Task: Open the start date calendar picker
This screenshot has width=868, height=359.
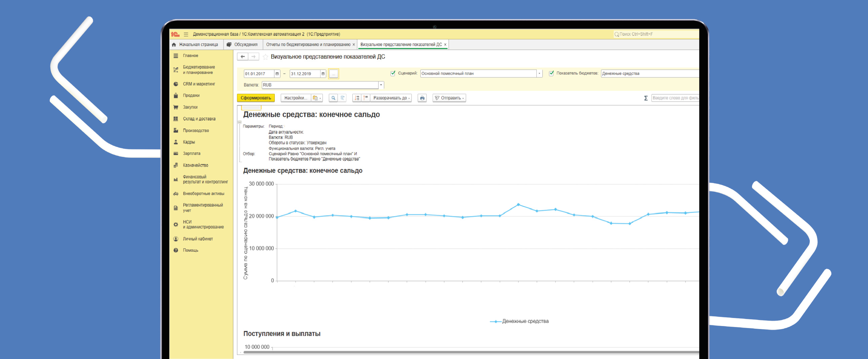Action: click(277, 74)
